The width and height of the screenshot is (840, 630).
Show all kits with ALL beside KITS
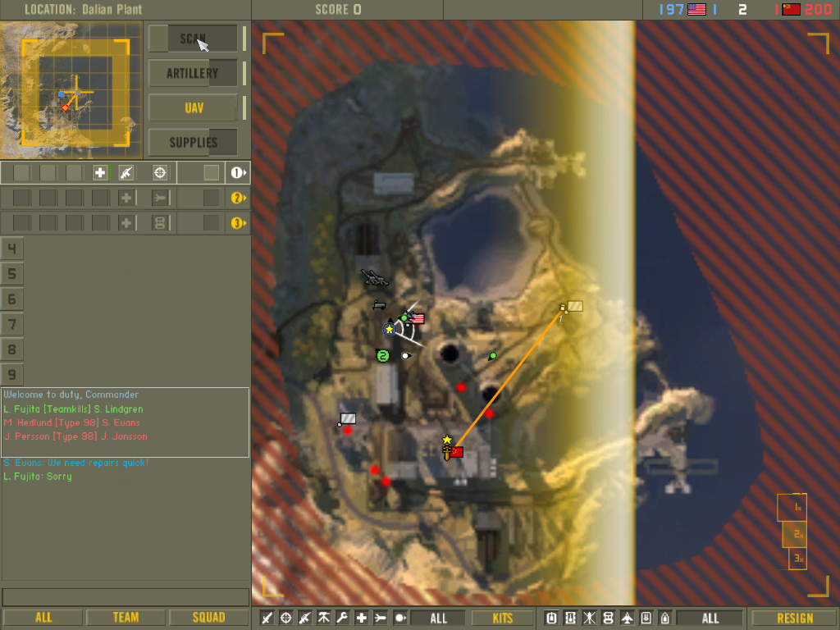[438, 619]
